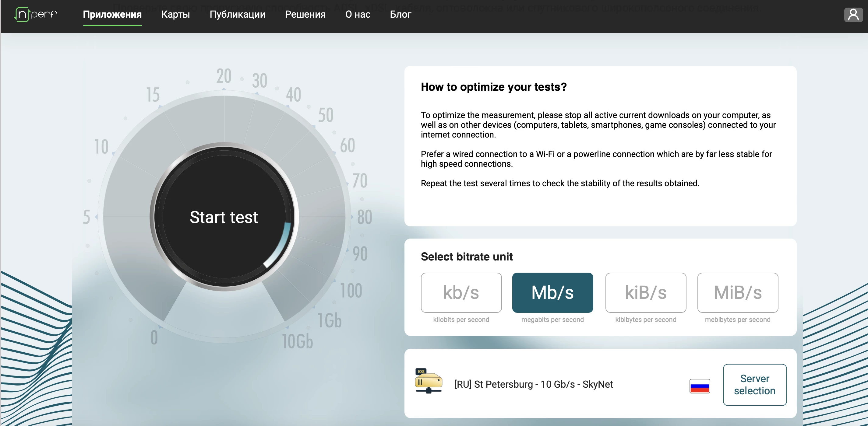
Task: Select kiB/s bitrate unit
Action: point(646,292)
